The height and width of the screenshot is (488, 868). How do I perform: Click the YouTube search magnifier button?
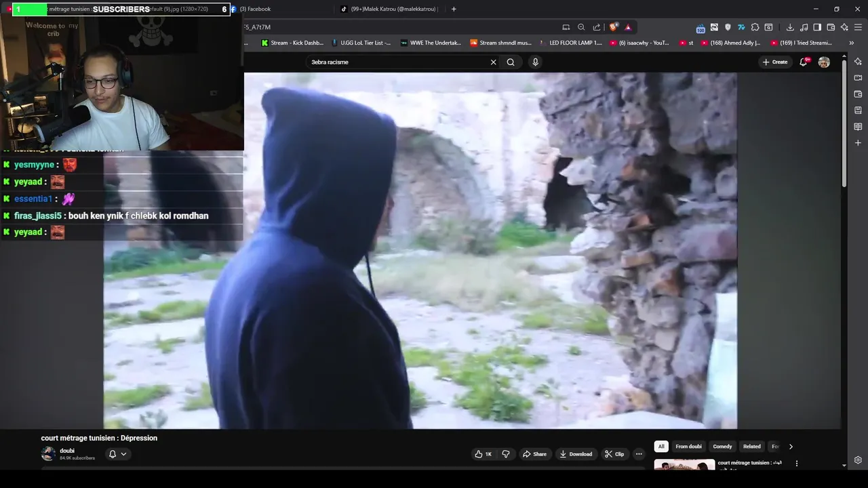511,62
